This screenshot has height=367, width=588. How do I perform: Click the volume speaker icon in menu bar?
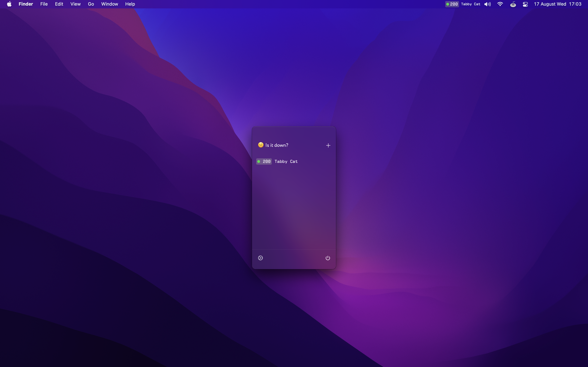(487, 4)
